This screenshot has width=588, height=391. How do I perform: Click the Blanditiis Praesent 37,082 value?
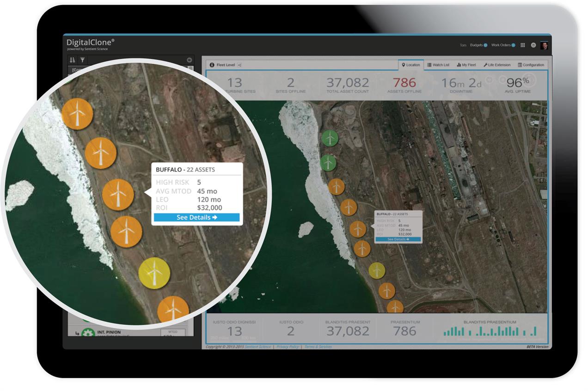(348, 330)
